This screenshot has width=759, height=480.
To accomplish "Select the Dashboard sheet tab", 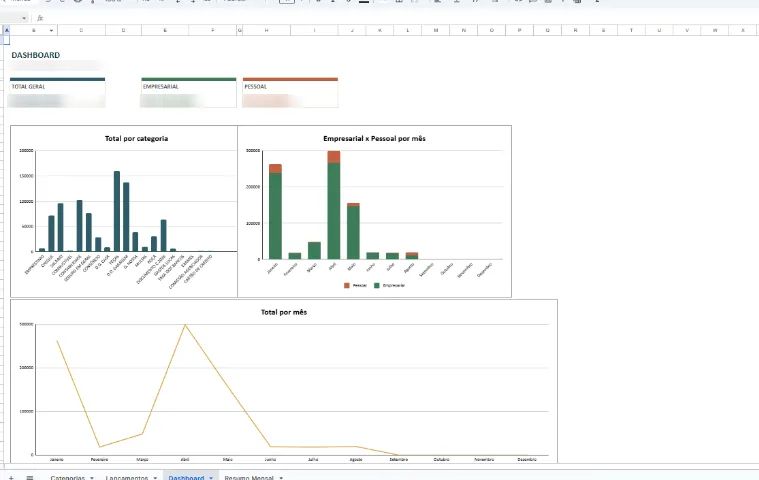I will point(186,477).
